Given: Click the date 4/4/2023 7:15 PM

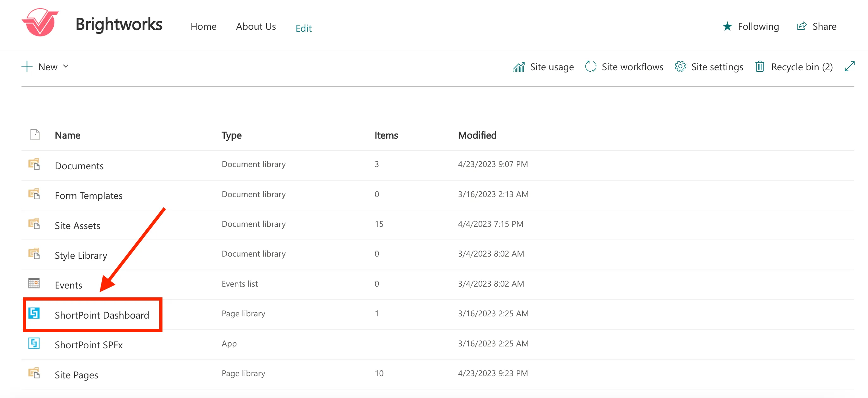Looking at the screenshot, I should [491, 224].
